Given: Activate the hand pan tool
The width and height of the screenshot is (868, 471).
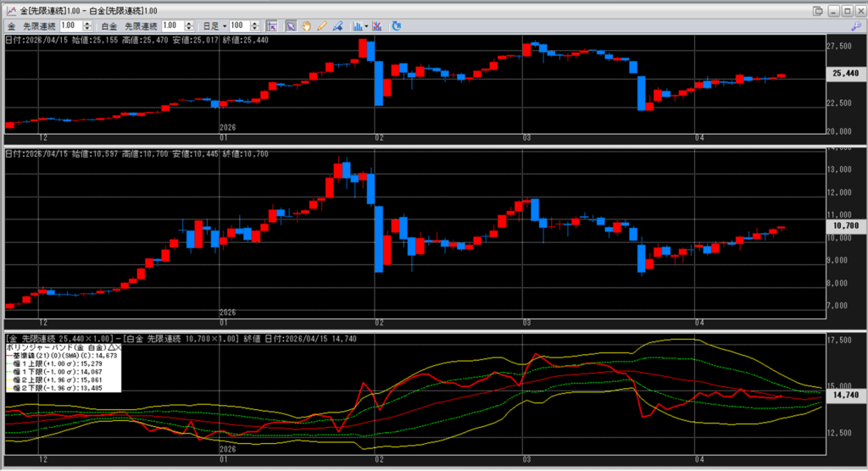Looking at the screenshot, I should click(306, 26).
